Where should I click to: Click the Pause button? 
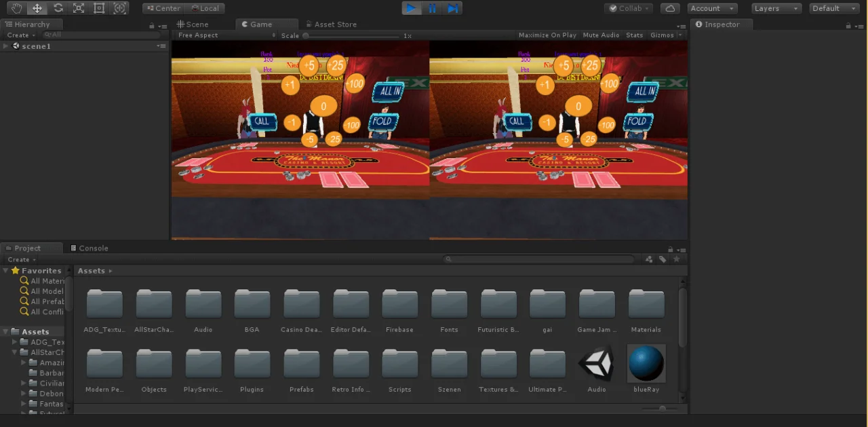(x=432, y=8)
